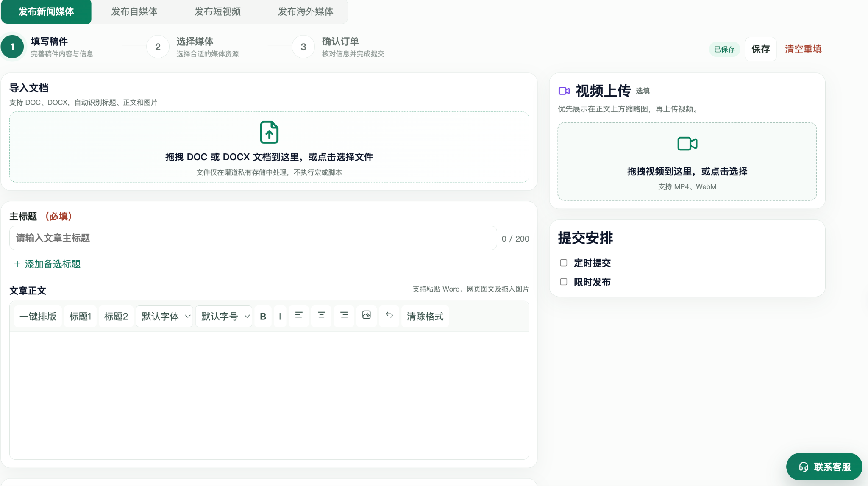868x486 pixels.
Task: Click the 主标题 input field
Action: (253, 238)
